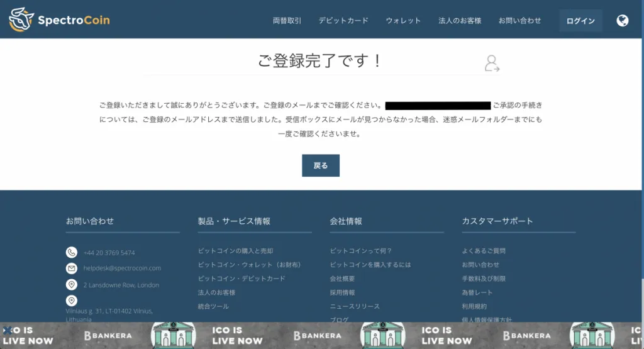Open the 両替取引 menu item

(287, 21)
